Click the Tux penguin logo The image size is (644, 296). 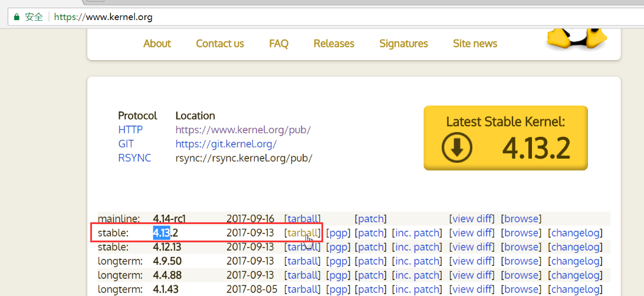[577, 38]
